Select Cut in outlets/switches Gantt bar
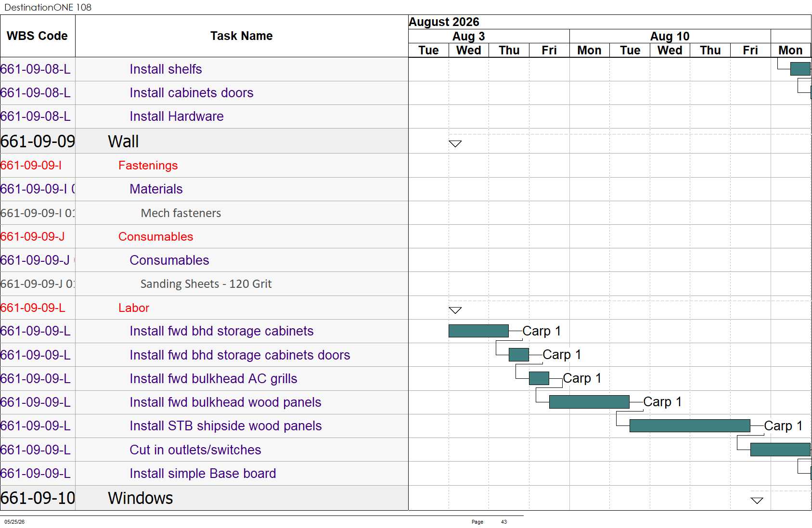This screenshot has height=528, width=812. click(781, 450)
